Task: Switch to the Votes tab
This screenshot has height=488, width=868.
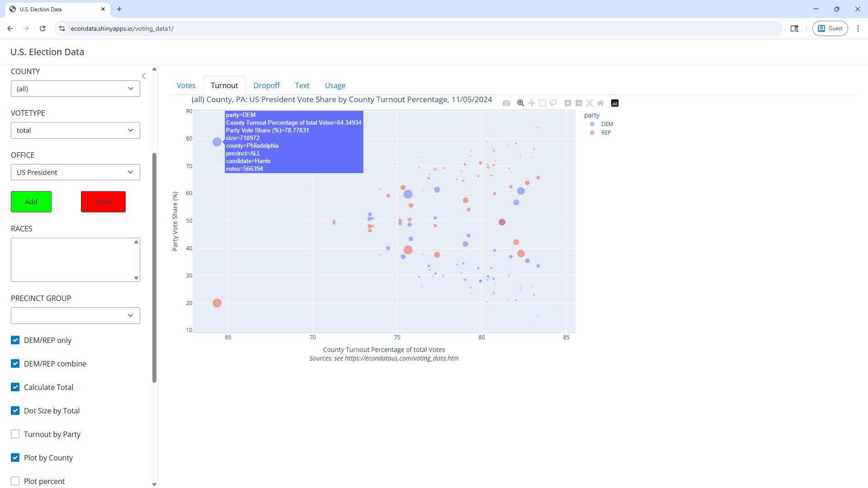Action: [x=186, y=85]
